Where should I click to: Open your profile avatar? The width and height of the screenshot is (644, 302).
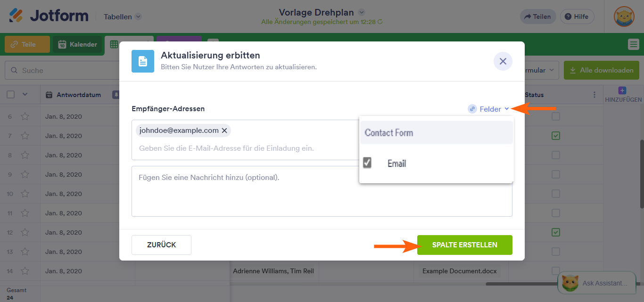(624, 15)
